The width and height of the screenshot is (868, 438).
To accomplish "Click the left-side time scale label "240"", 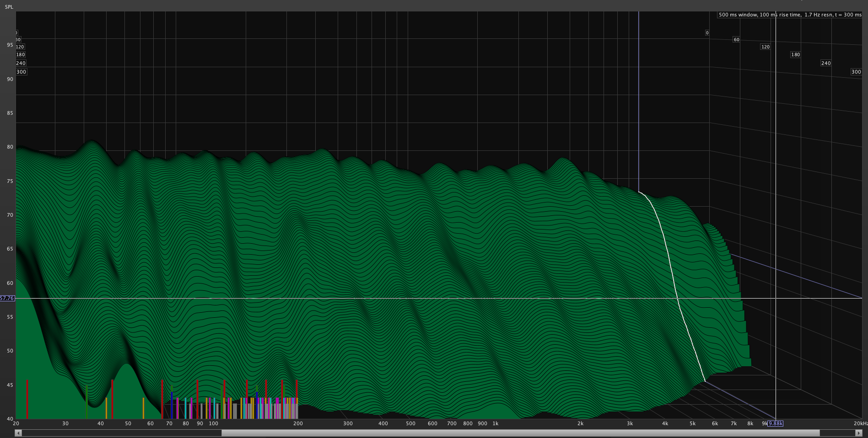I will (x=21, y=63).
